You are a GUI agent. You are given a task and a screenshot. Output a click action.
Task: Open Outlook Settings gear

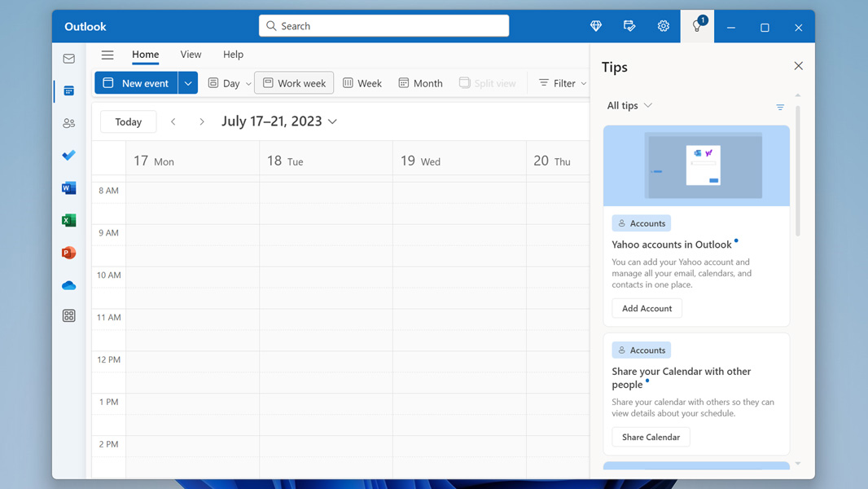pyautogui.click(x=663, y=25)
